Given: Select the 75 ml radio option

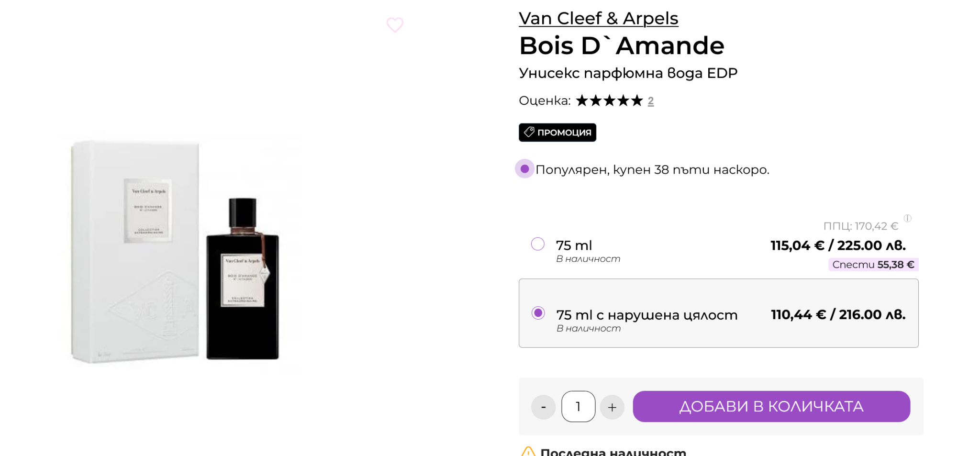Looking at the screenshot, I should [538, 244].
